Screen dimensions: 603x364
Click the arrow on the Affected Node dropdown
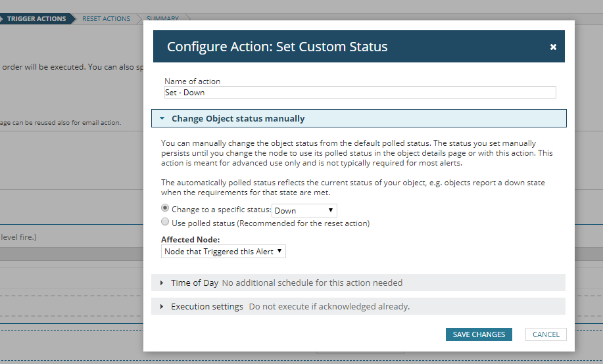click(x=279, y=252)
